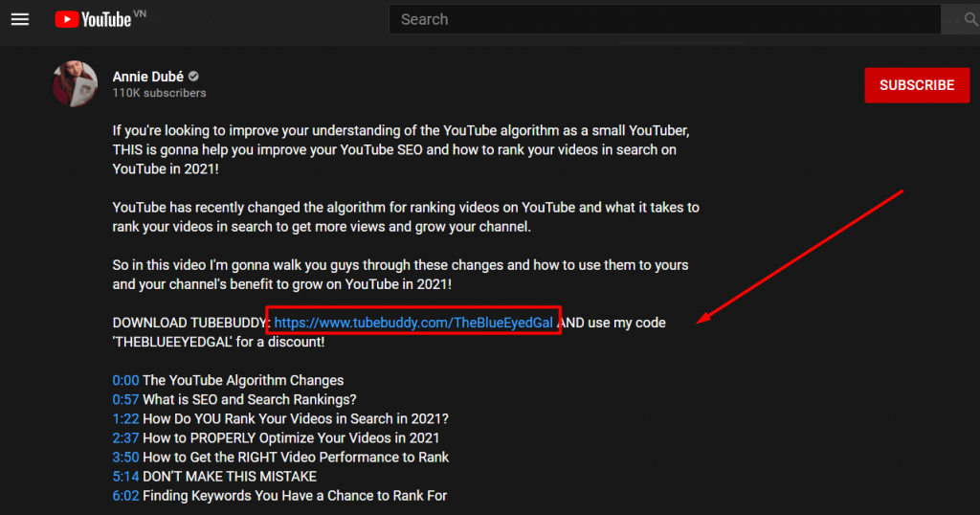The height and width of the screenshot is (515, 980).
Task: Open the Annie Dubé channel name
Action: click(148, 77)
